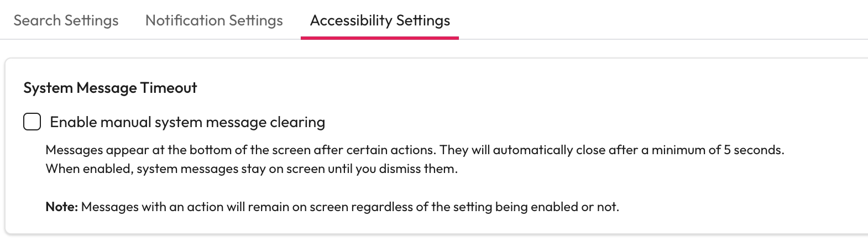The image size is (868, 252).
Task: Click the sentence starting 'Messages appear at the bottom'
Action: coord(241,150)
